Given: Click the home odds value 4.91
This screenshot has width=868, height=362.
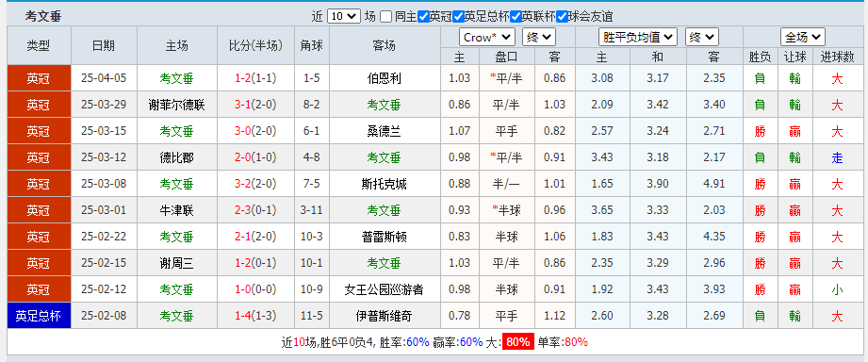Looking at the screenshot, I should coord(714,184).
